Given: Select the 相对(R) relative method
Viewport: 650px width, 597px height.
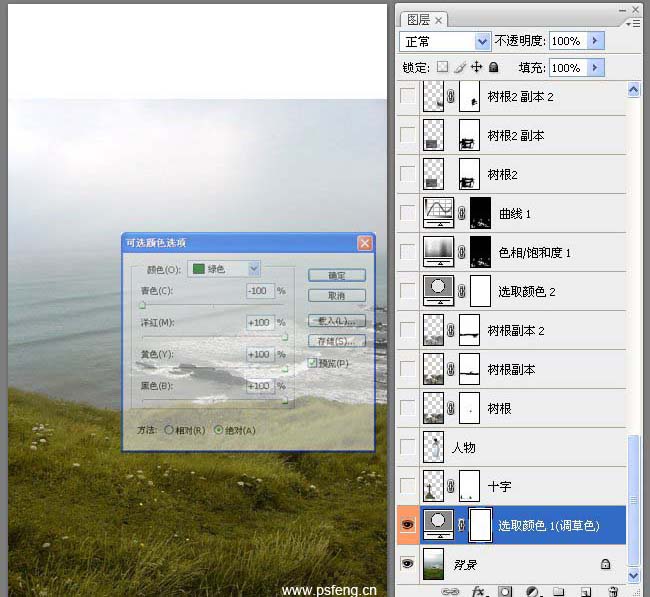Looking at the screenshot, I should click(169, 430).
